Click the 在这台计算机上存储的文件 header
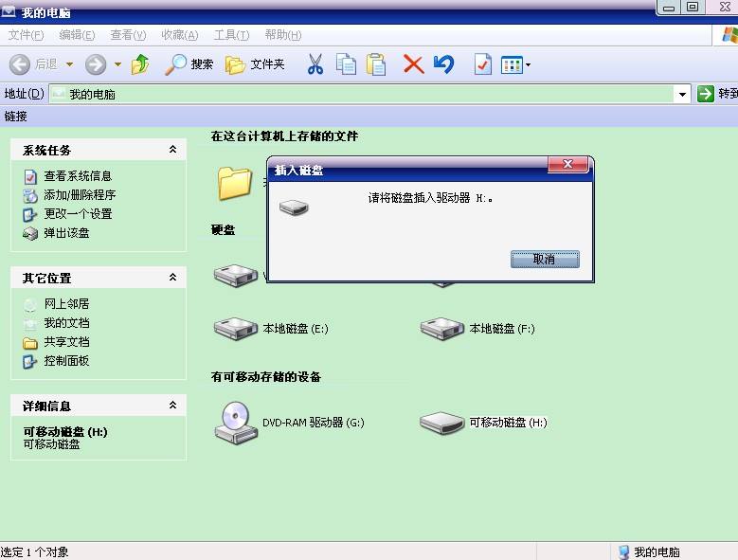 (x=285, y=136)
